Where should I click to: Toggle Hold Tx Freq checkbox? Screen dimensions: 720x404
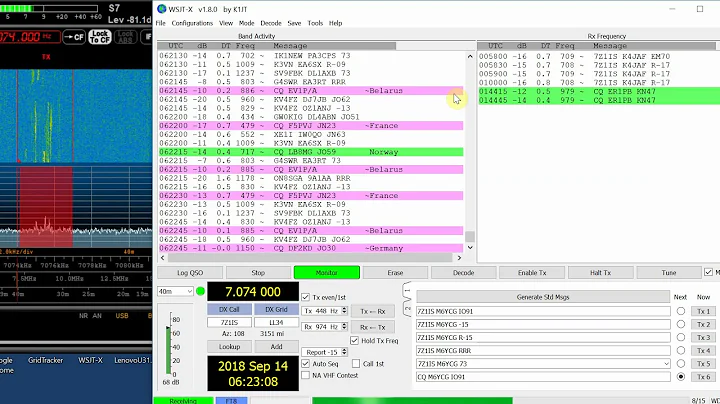[354, 341]
